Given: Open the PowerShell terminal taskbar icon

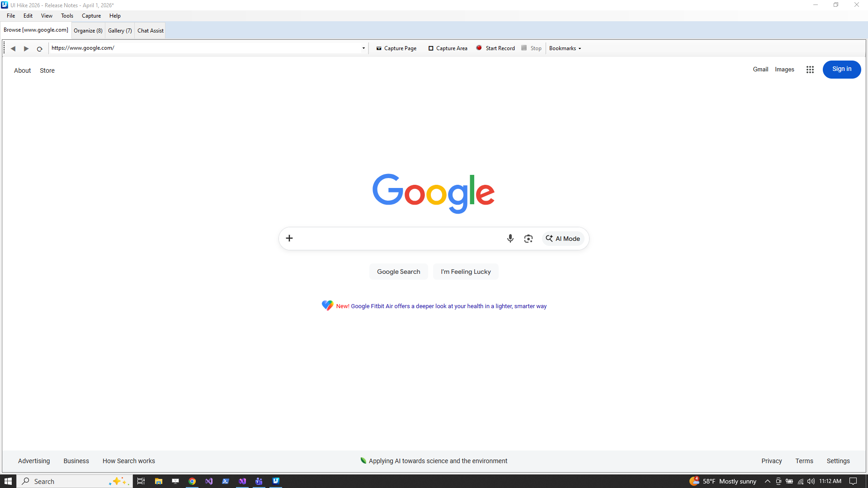Looking at the screenshot, I should (226, 481).
